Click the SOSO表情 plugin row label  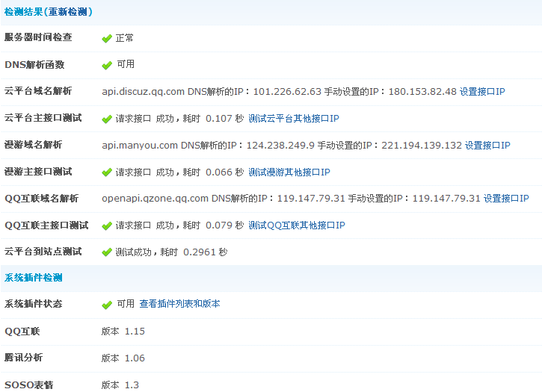pyautogui.click(x=29, y=385)
